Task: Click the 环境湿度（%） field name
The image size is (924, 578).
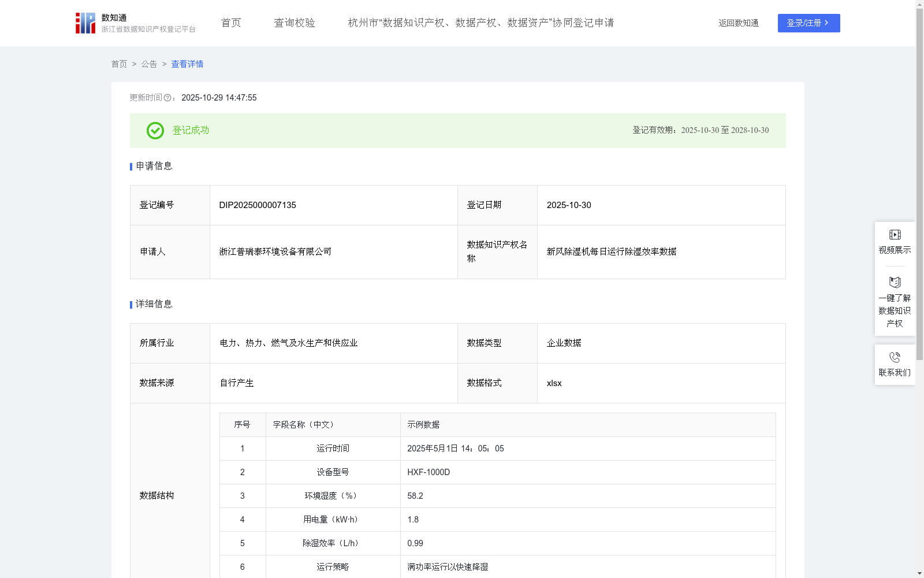Action: [x=333, y=496]
